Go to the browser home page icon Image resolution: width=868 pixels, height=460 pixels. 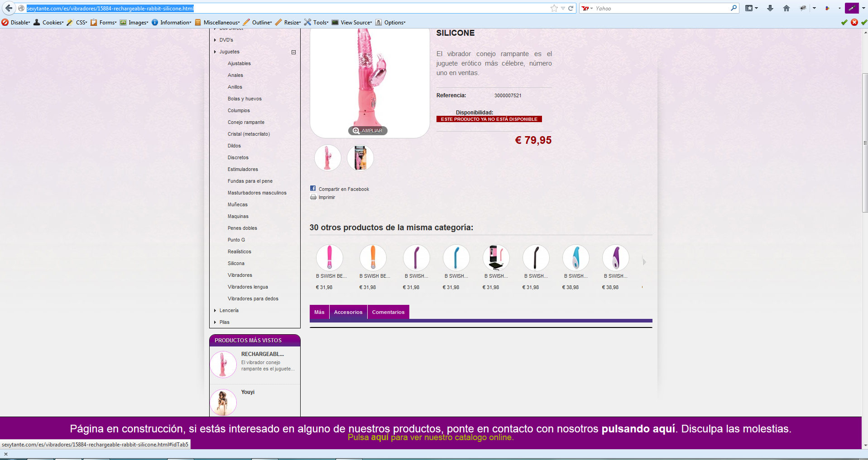point(786,8)
